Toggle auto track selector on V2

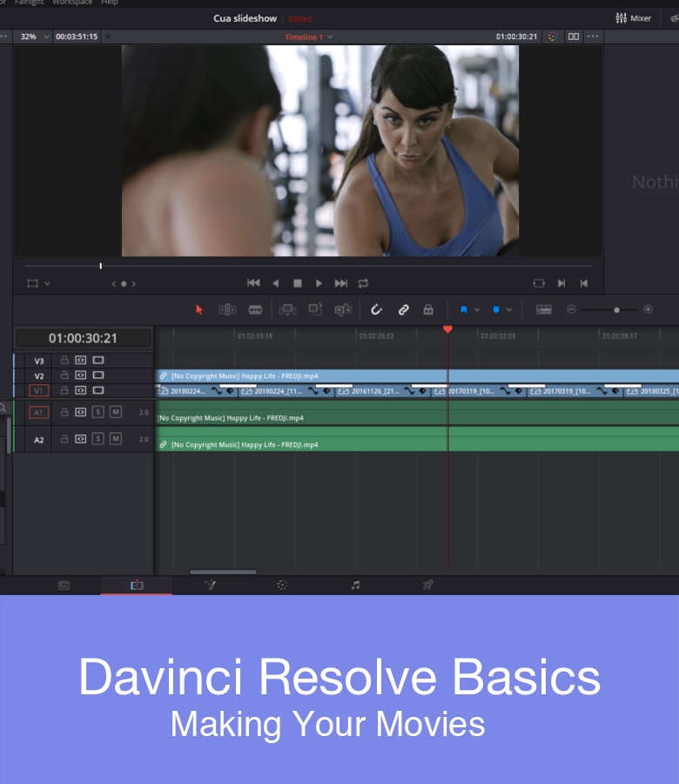coord(80,375)
